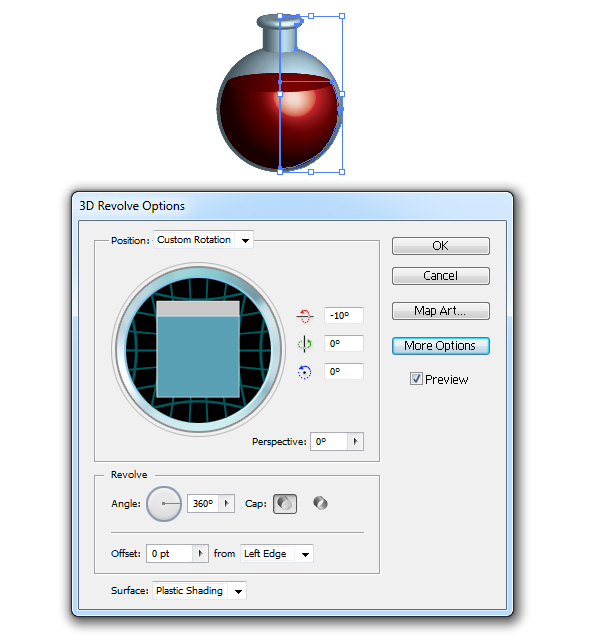Expand the Plastic Shading surface dropdown

coord(199,591)
